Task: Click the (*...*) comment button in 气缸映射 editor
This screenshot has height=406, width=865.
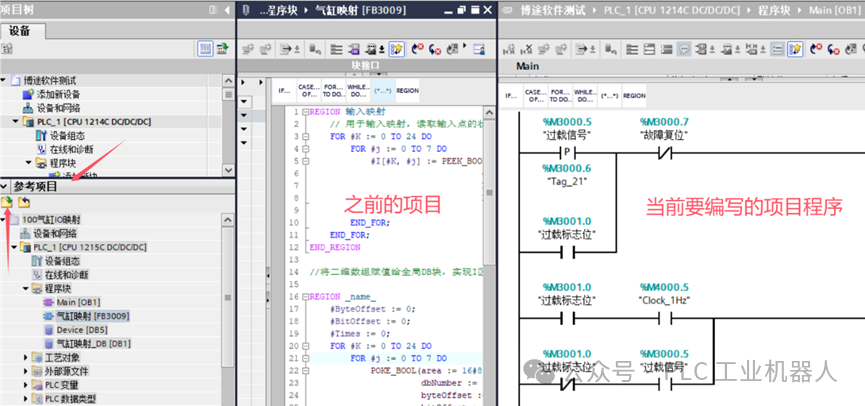Action: [x=382, y=90]
